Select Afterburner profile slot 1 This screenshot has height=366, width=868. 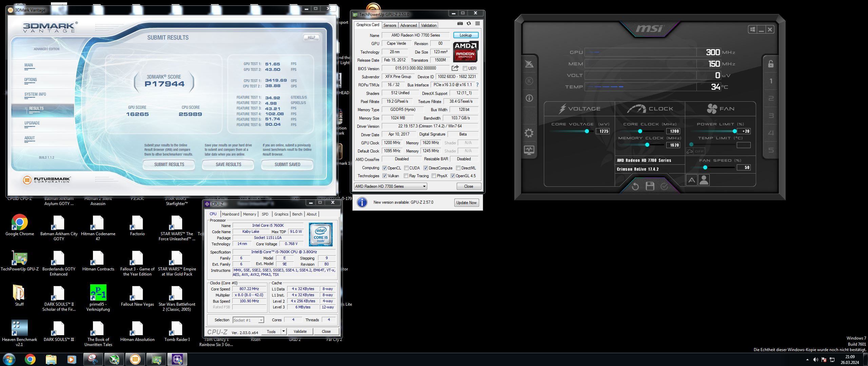[771, 81]
